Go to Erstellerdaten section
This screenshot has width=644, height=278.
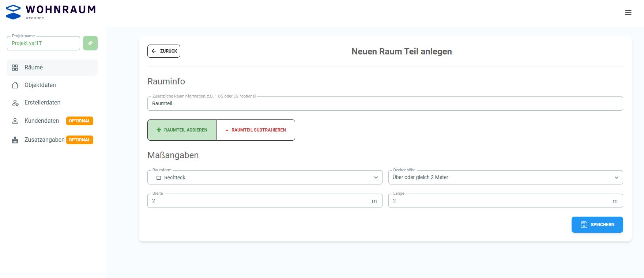coord(52,103)
